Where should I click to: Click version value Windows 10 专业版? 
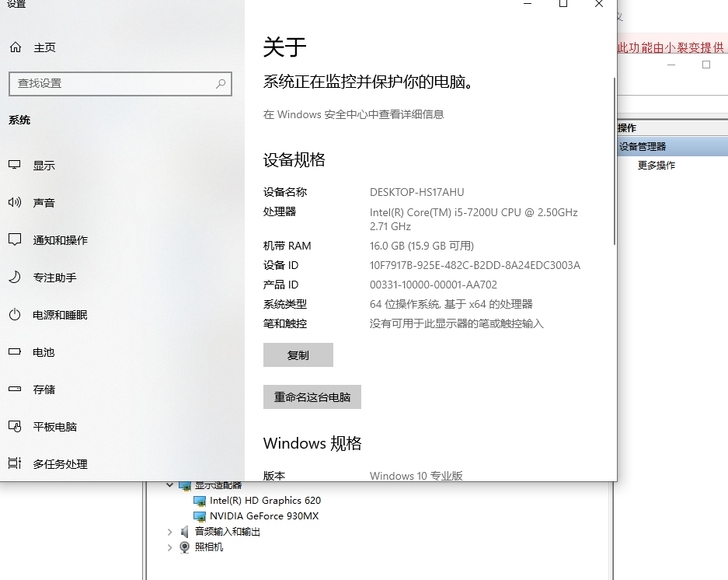click(x=416, y=476)
